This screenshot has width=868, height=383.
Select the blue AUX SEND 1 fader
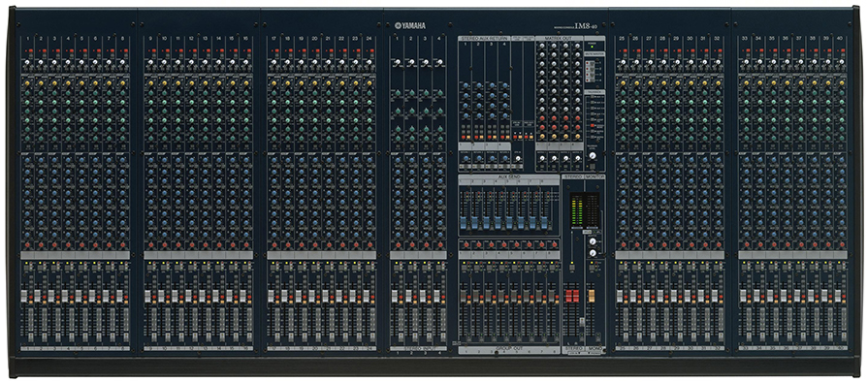463,222
